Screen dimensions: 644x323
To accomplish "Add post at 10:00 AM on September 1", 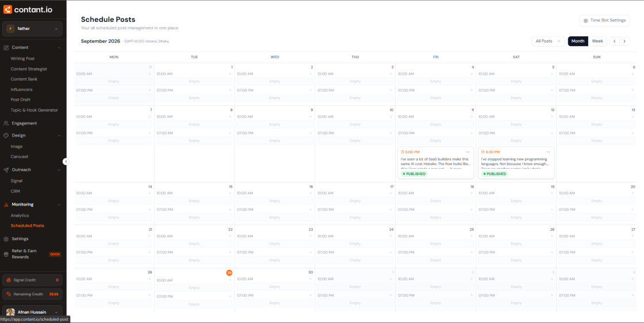I will point(230,74).
